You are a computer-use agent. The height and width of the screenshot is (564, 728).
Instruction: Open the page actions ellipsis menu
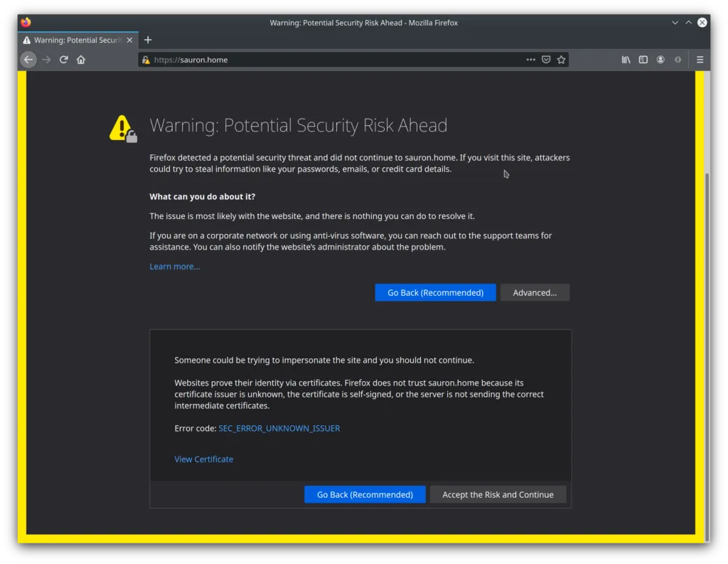point(530,60)
